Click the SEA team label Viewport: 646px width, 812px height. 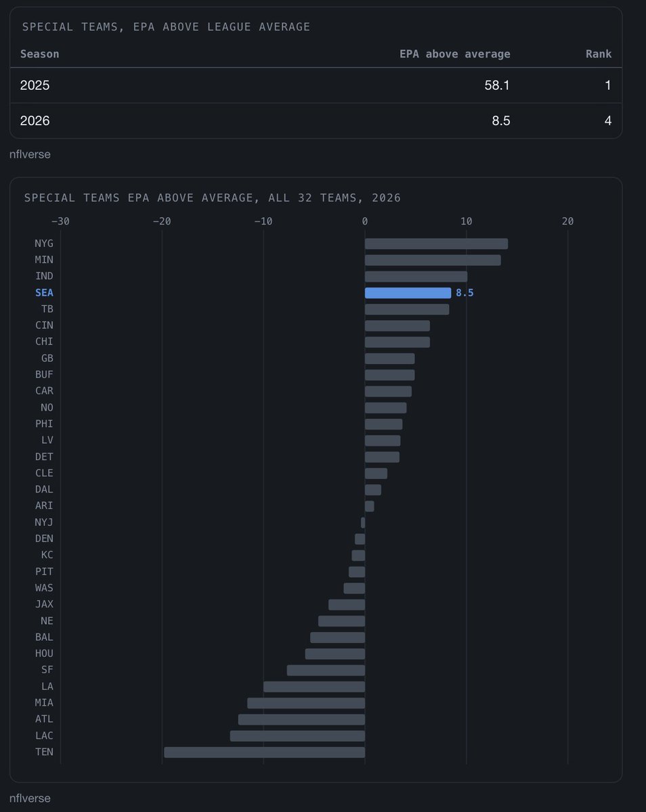(x=44, y=293)
